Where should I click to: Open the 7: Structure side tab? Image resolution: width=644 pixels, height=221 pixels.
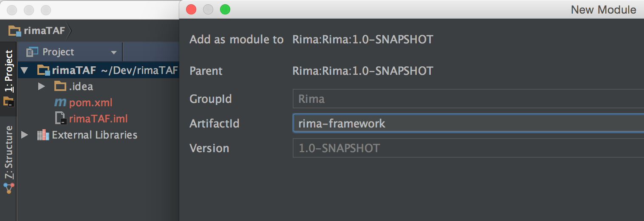(x=8, y=153)
